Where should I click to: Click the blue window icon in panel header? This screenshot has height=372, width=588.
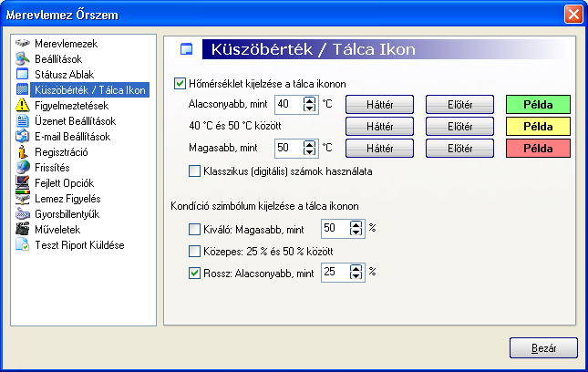pyautogui.click(x=186, y=49)
